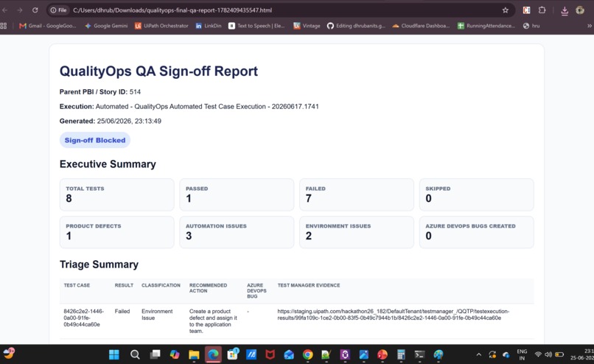
Task: Expand the bookmarks overflow chevron
Action: [589, 26]
